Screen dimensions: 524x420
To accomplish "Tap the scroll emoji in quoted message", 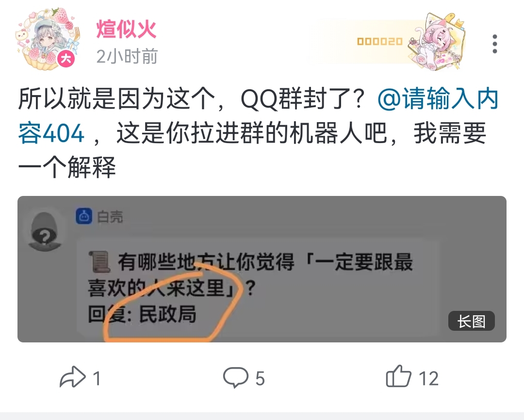I will [x=99, y=261].
